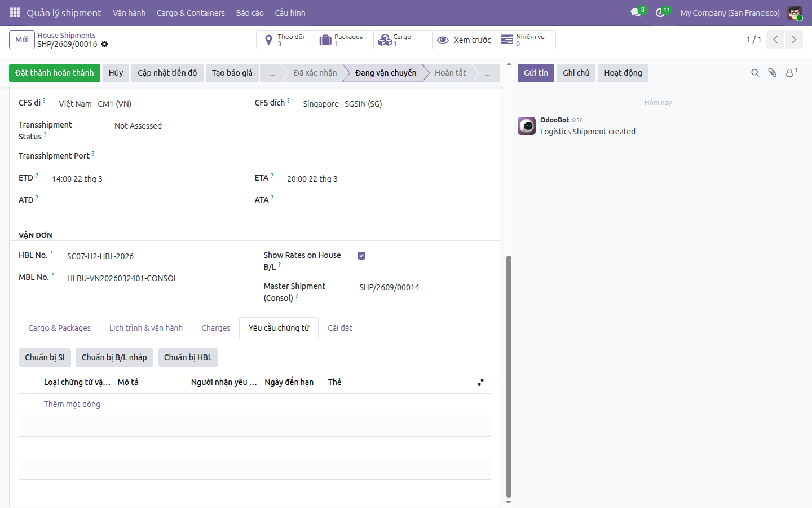
Task: Open the Vận hành menu
Action: coord(129,13)
